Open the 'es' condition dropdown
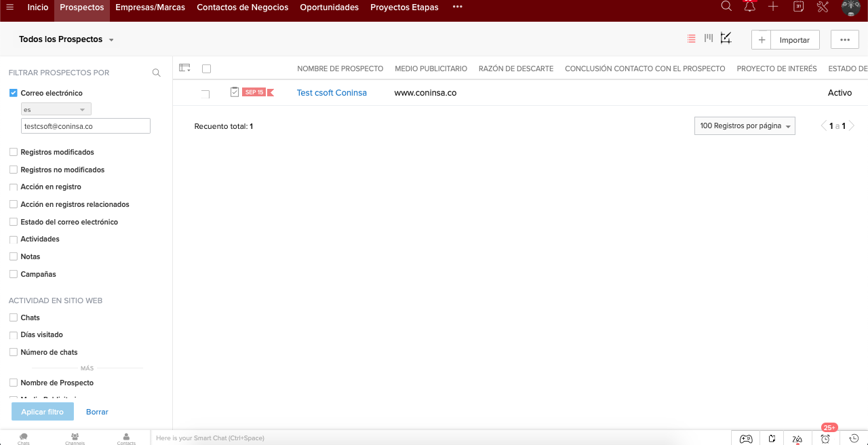Viewport: 868px width, 445px height. coord(56,109)
